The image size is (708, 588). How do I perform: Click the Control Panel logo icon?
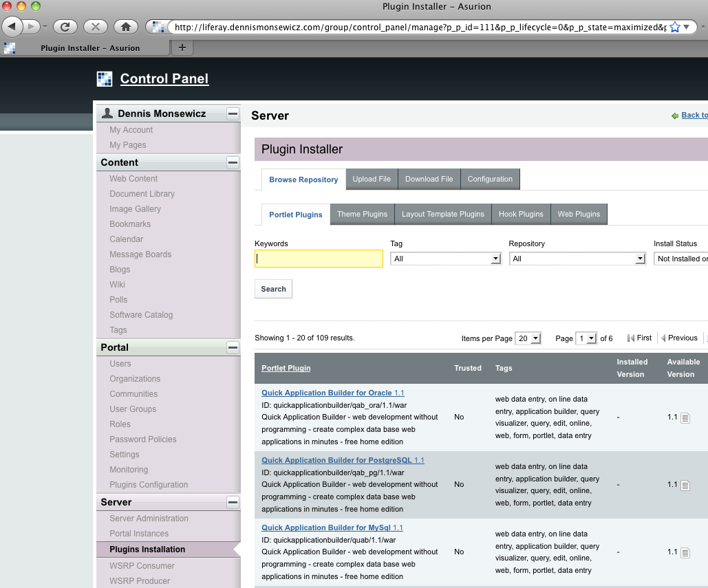click(x=104, y=79)
